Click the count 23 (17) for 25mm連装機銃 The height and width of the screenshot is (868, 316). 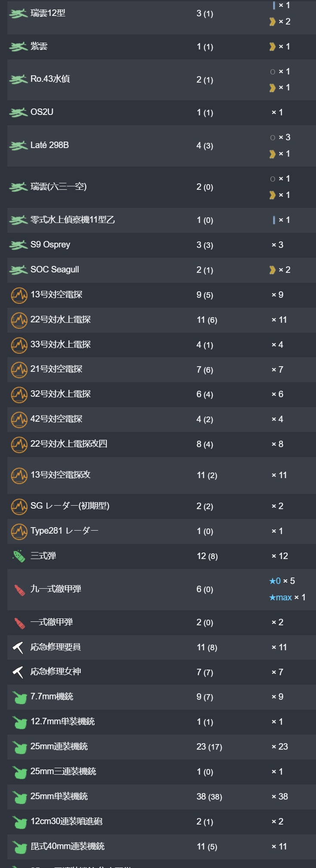pyautogui.click(x=209, y=747)
